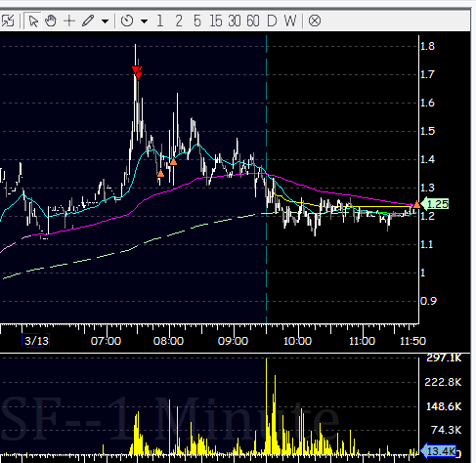Screen dimensions: 476x463
Task: Click the circled X close icon in the toolbar
Action: (x=315, y=21)
